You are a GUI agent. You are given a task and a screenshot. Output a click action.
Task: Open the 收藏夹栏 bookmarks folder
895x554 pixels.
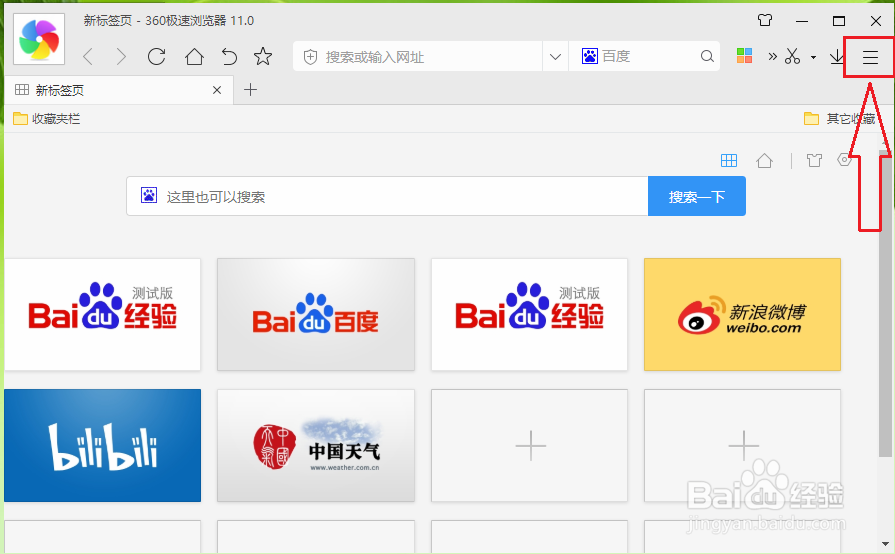click(47, 119)
